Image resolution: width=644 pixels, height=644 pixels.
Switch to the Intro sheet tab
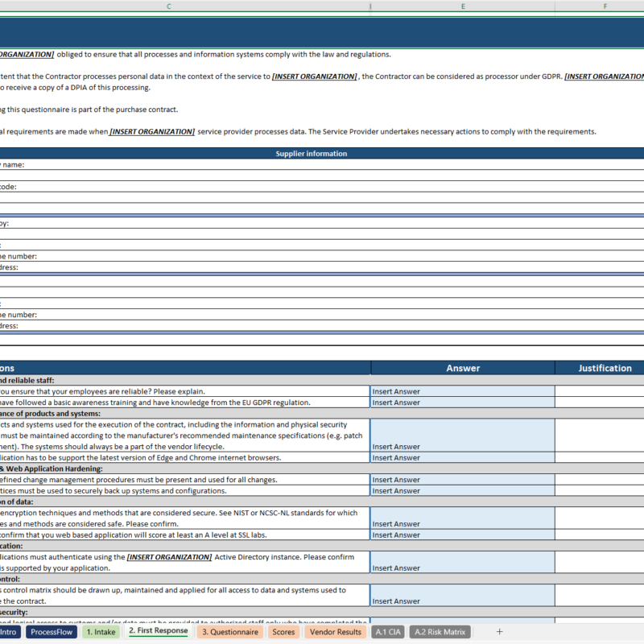(x=11, y=632)
